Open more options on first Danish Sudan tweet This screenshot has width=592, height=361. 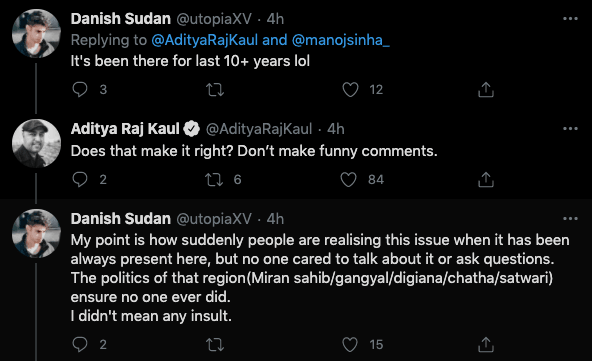570,19
